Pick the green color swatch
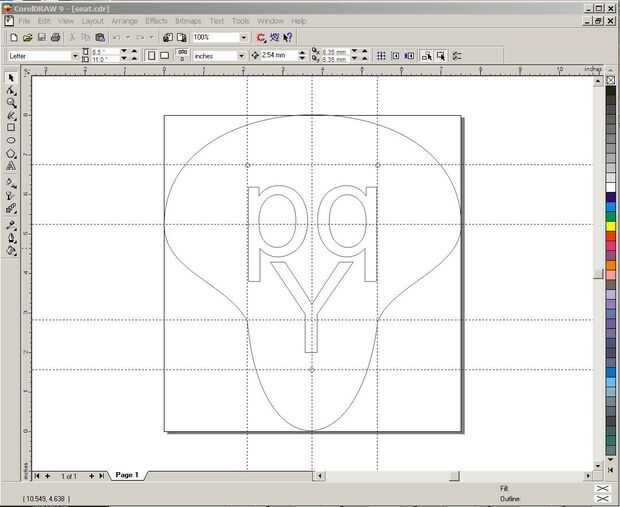 point(611,217)
